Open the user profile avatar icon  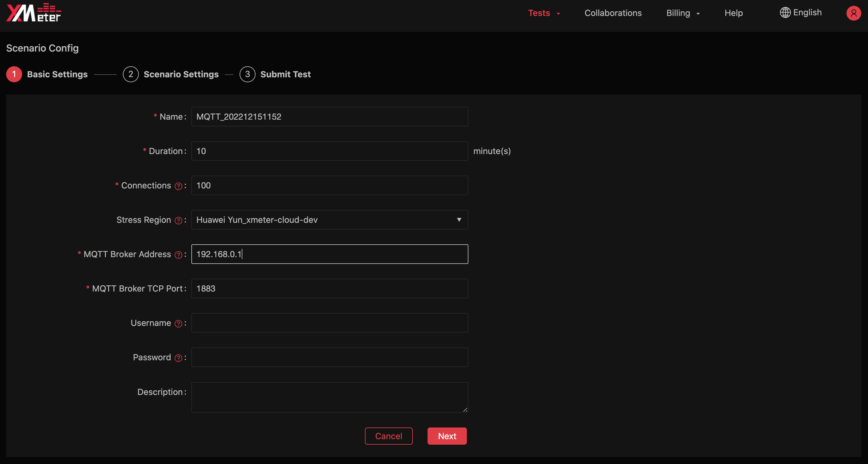853,13
